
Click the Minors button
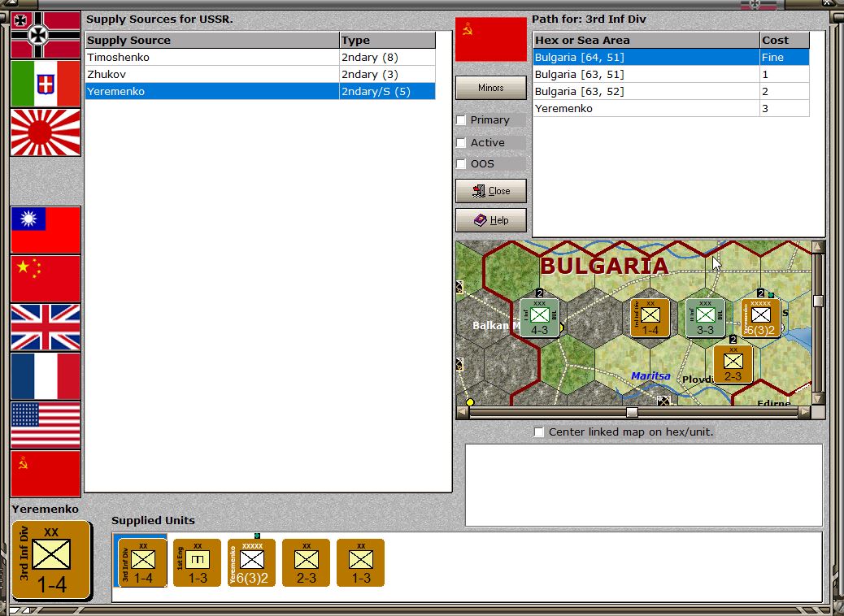coord(491,88)
